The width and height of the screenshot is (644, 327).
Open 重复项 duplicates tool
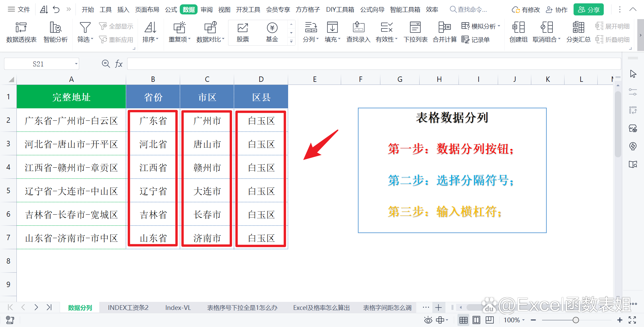click(179, 32)
